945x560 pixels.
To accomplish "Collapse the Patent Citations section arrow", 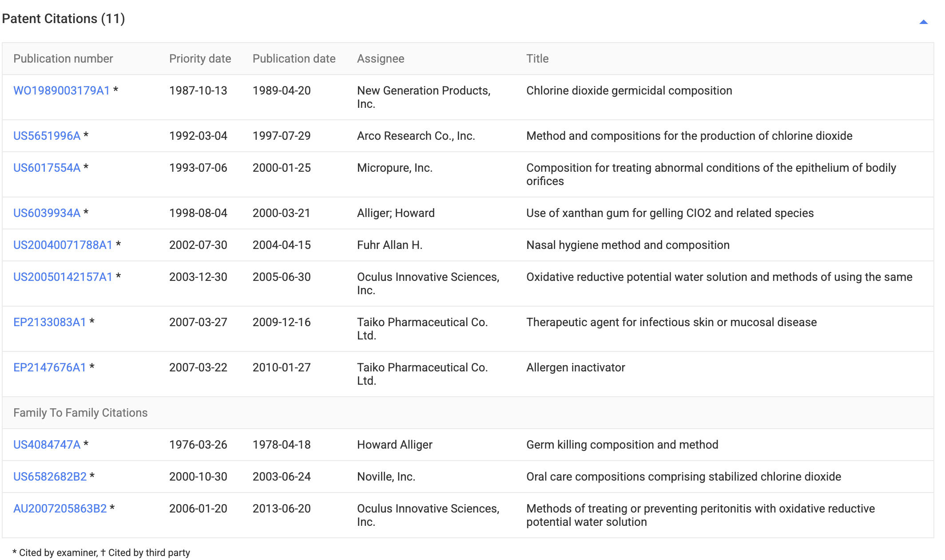I will pyautogui.click(x=923, y=22).
